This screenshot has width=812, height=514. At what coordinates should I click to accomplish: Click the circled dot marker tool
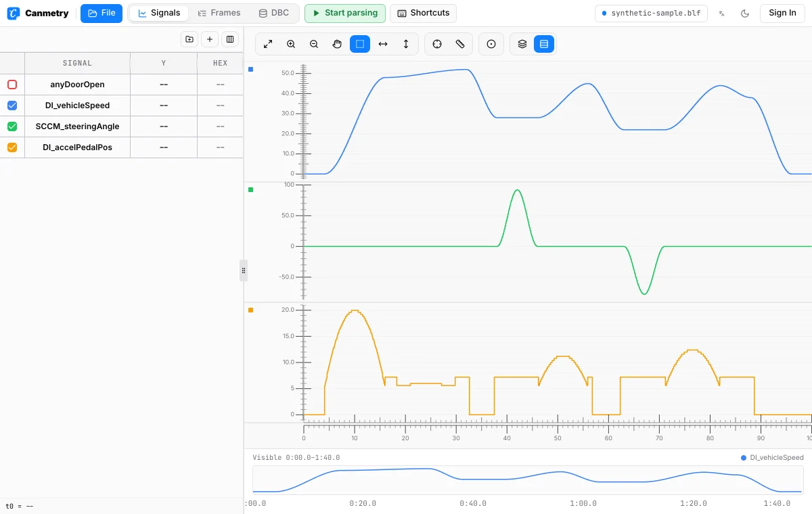pyautogui.click(x=491, y=44)
